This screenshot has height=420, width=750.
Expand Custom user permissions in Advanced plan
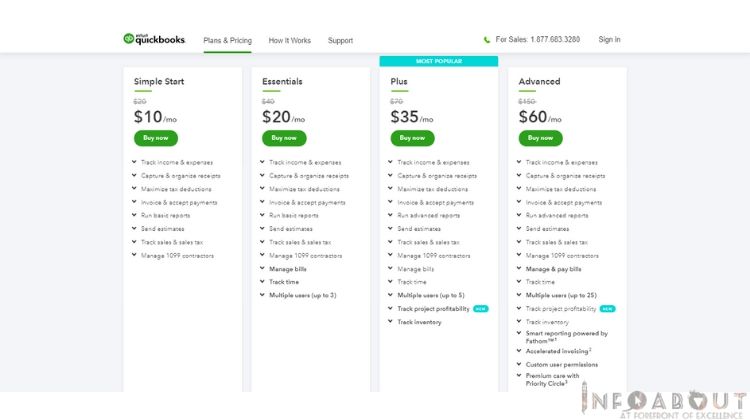pos(519,365)
